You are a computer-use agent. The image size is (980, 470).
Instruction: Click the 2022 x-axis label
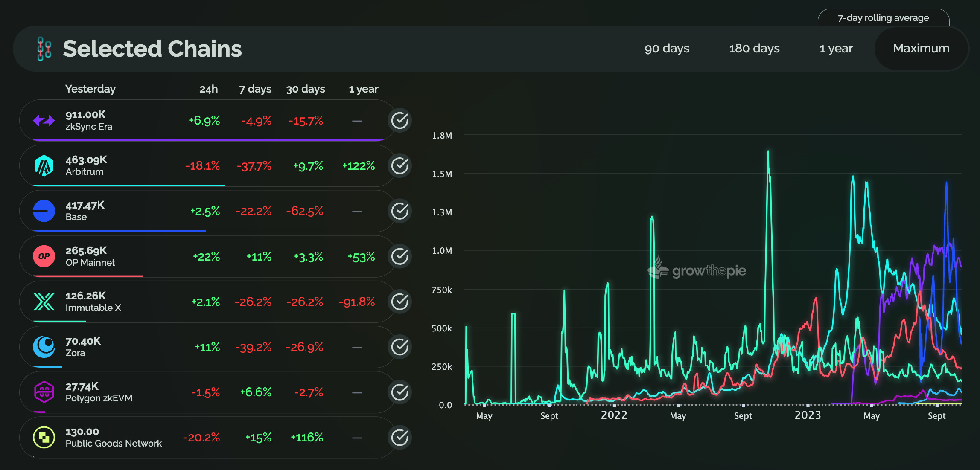point(614,415)
